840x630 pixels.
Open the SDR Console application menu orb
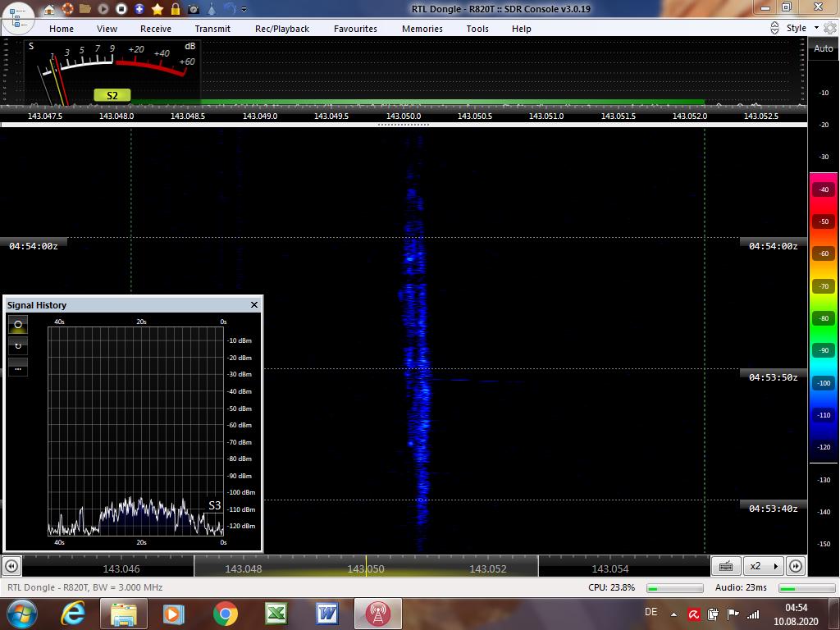[x=18, y=18]
